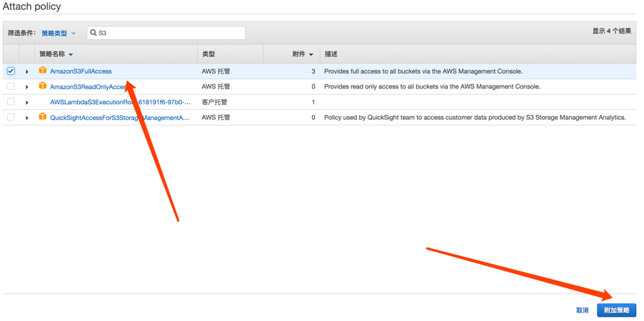Uncheck the AmazonS3FullAccess checkbox
This screenshot has height=321, width=644.
click(x=11, y=71)
